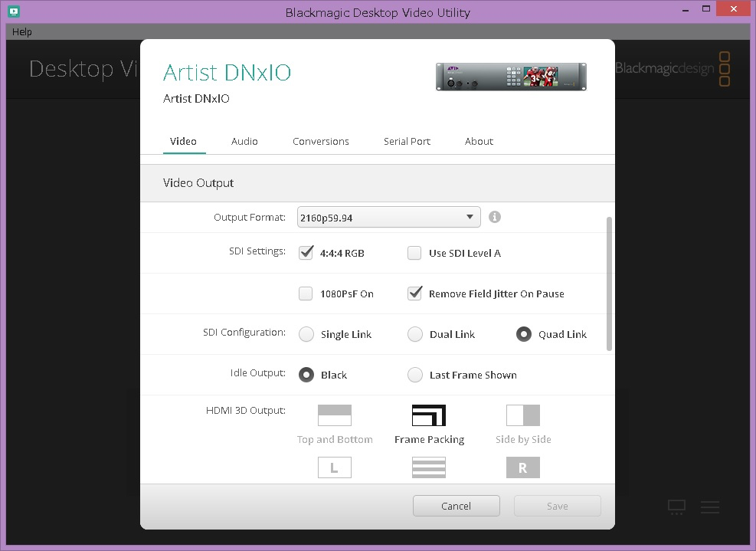756x551 pixels.
Task: Select Side by Side 3D output icon
Action: [523, 415]
